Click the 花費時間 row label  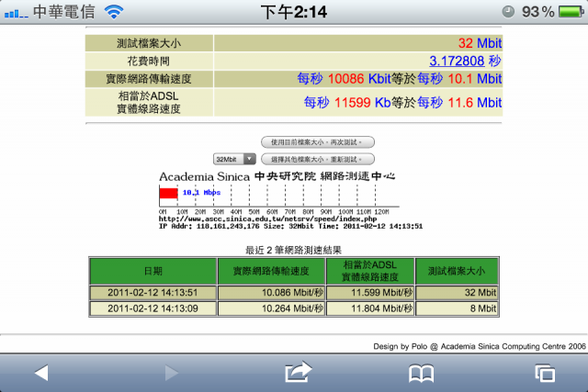coord(149,62)
